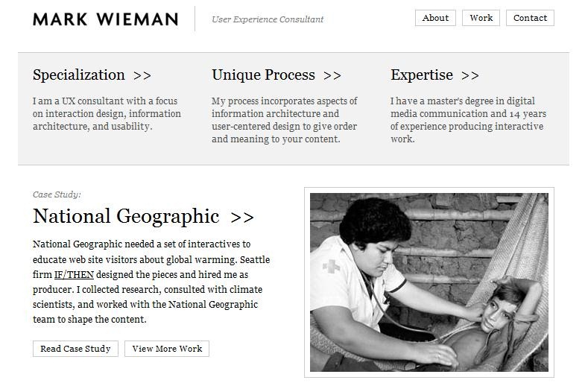Click the User Experience Consultant tagline
The width and height of the screenshot is (588, 383).
268,19
